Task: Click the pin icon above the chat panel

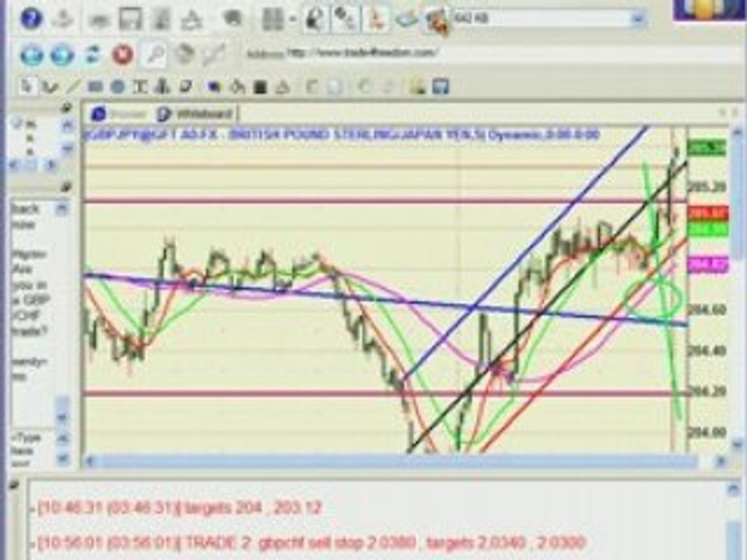Action: pos(67,187)
